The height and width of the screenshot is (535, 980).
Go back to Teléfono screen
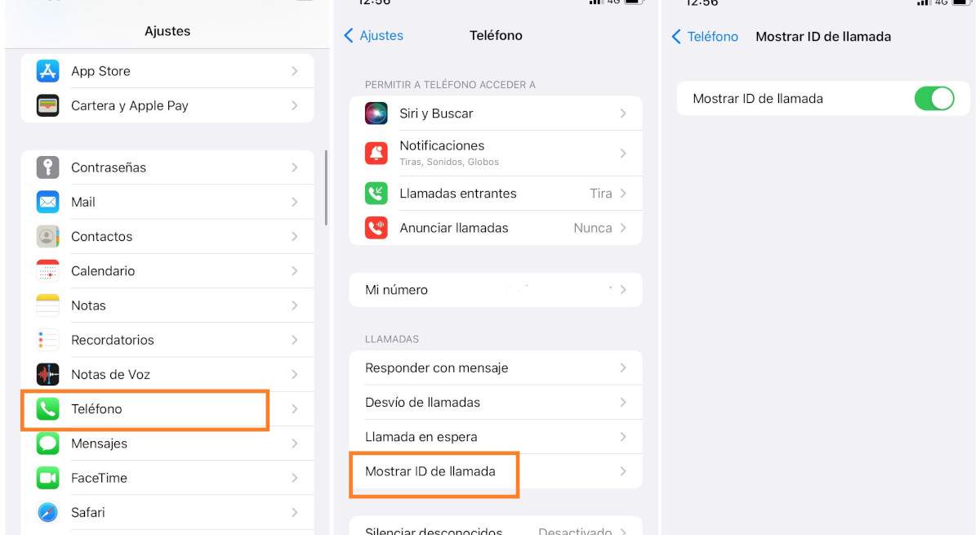coord(705,37)
